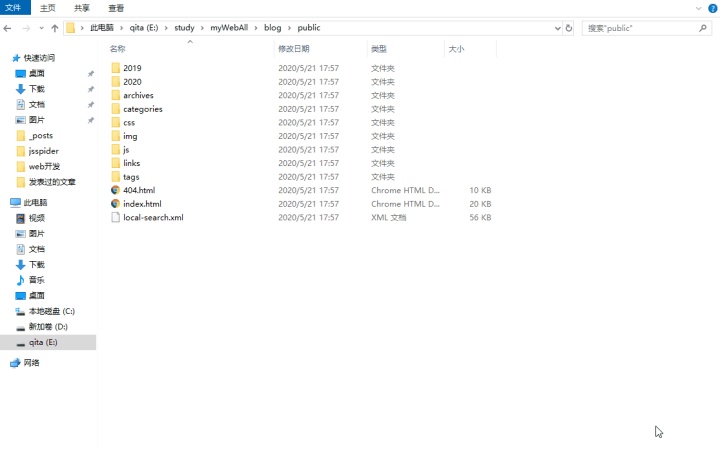This screenshot has height=449, width=720.
Task: Open the archives folder
Action: (x=138, y=95)
